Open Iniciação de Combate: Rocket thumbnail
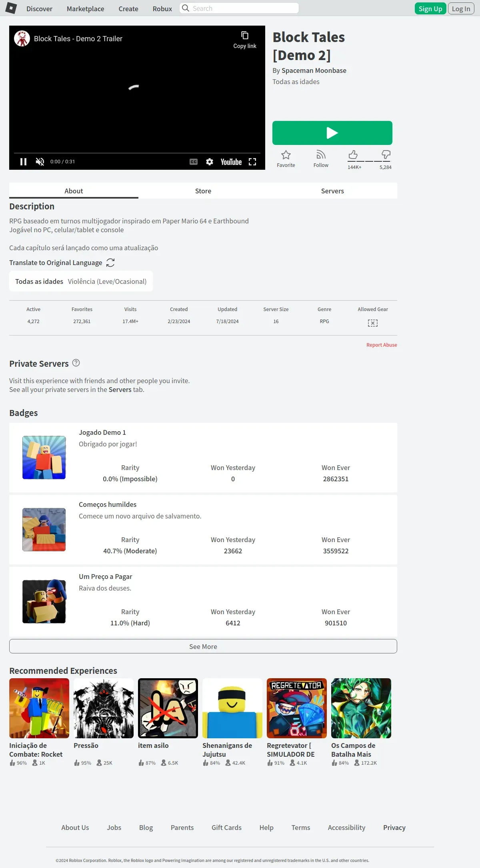The image size is (480, 868). (x=39, y=708)
